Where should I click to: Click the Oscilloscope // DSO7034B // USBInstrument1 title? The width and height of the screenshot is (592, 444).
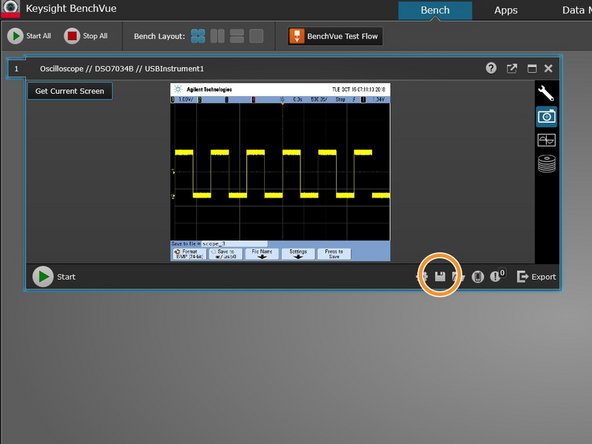click(122, 69)
